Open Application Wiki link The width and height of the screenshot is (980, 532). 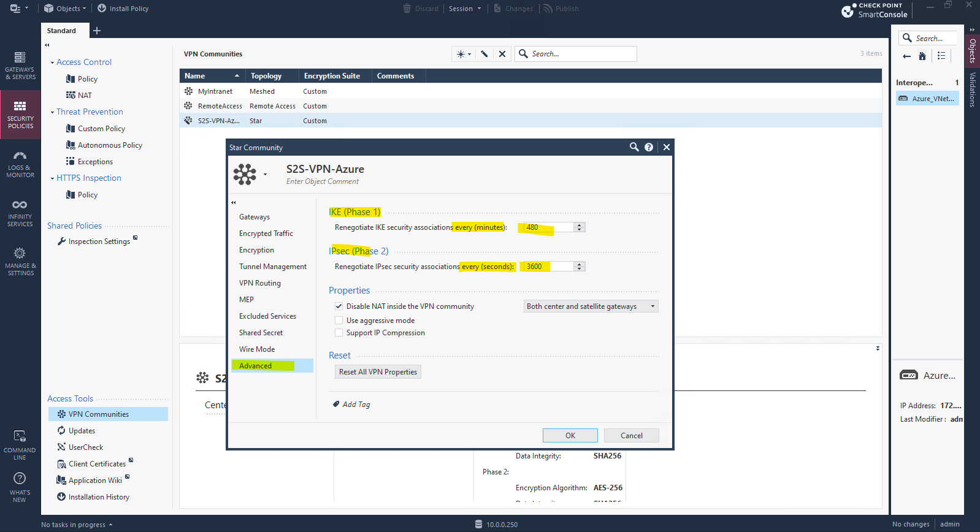95,481
